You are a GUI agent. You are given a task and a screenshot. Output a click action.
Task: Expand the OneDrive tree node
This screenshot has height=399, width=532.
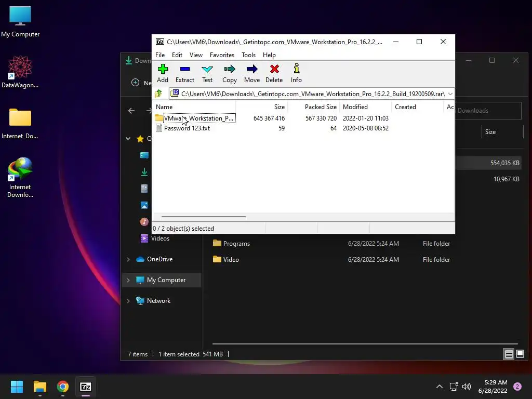[128, 259]
